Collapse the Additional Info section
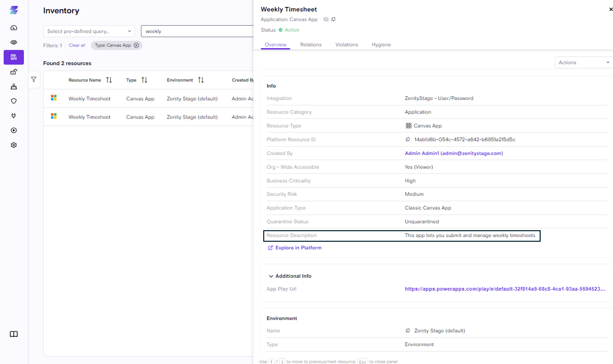Image resolution: width=613 pixels, height=364 pixels. 271,276
